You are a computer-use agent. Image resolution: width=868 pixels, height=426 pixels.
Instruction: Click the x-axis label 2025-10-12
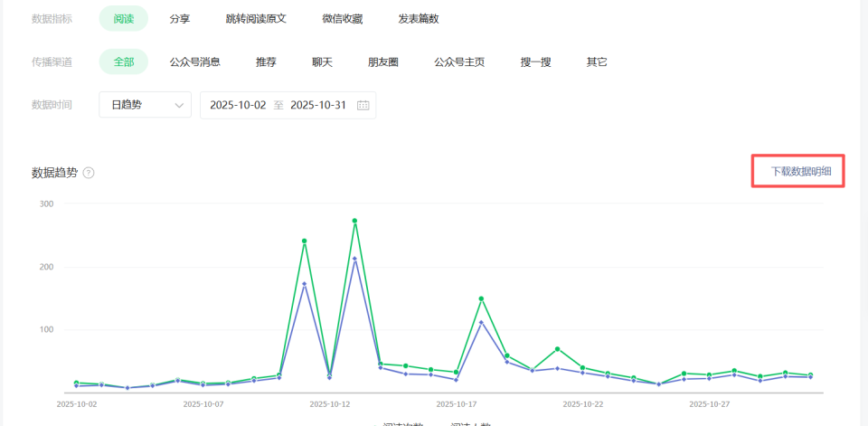pyautogui.click(x=329, y=404)
